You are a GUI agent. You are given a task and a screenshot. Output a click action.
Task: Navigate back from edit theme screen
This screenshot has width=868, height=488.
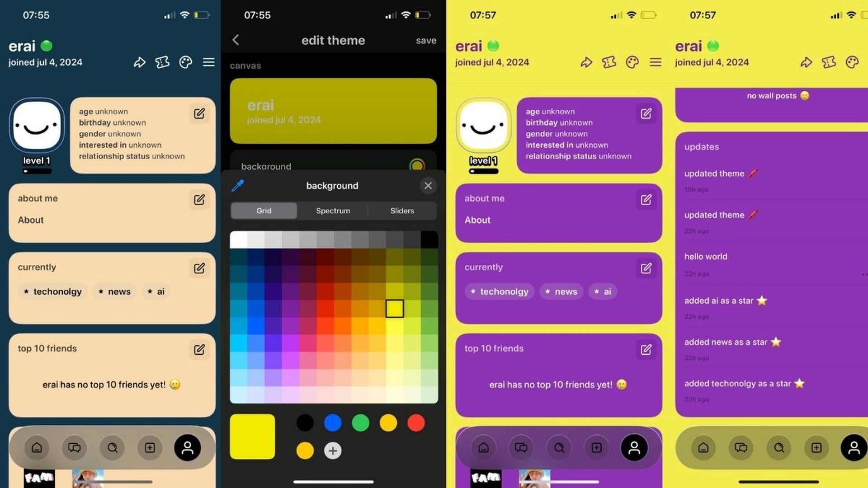237,39
